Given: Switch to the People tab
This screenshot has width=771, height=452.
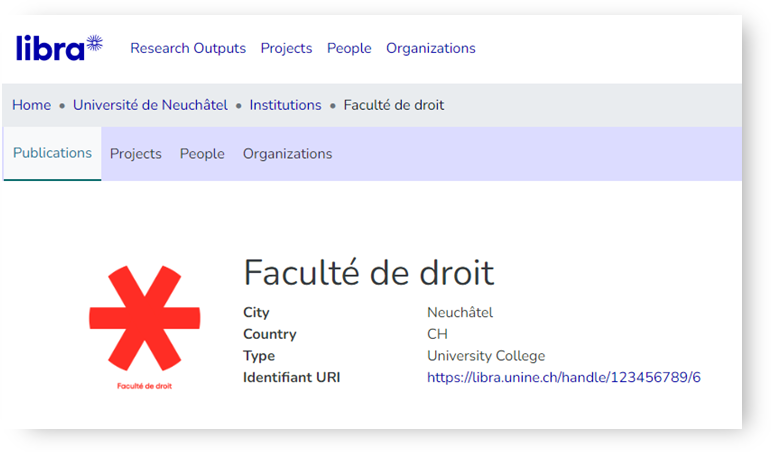Looking at the screenshot, I should 202,154.
